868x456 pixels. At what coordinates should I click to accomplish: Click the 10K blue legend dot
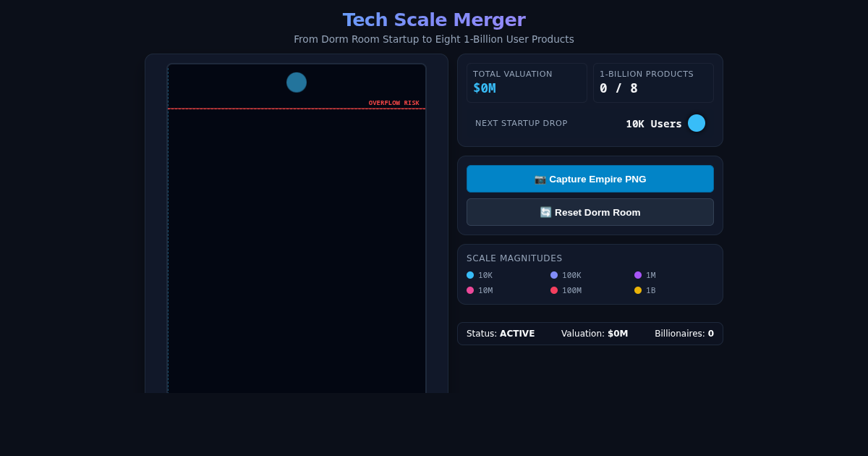tap(470, 275)
